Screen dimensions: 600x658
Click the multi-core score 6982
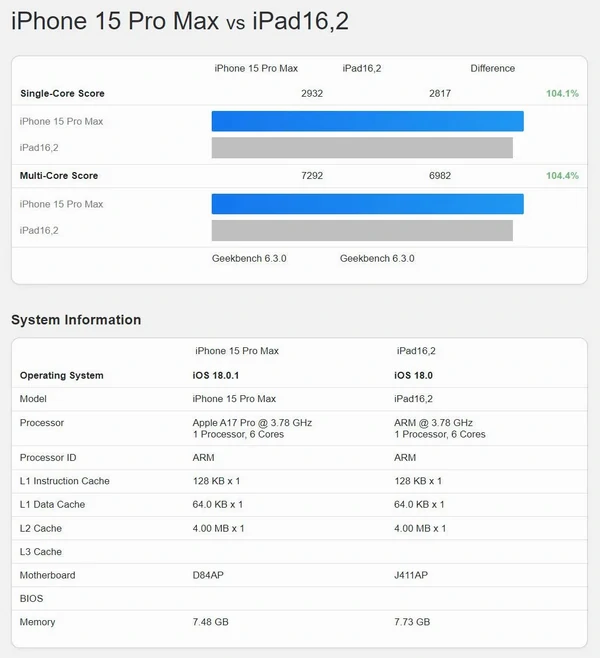440,176
